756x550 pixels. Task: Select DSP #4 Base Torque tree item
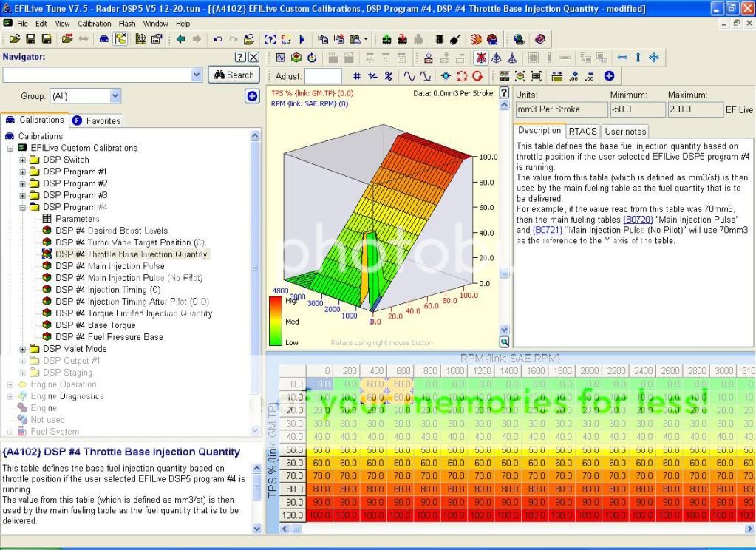coord(95,325)
